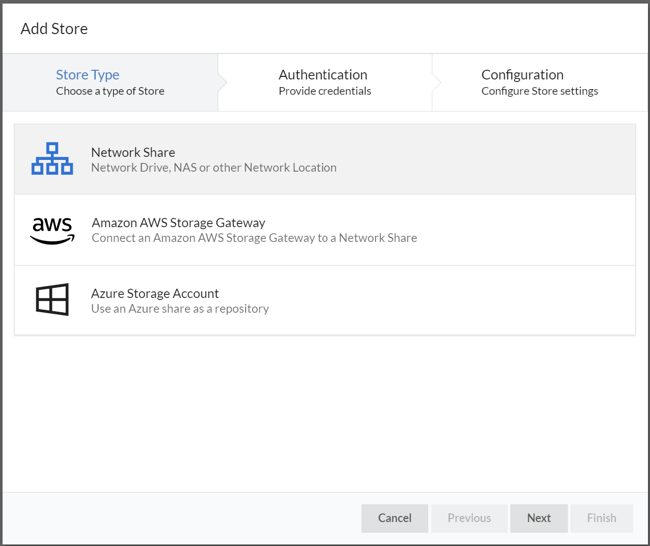The width and height of the screenshot is (650, 546).
Task: Click the Previous button
Action: click(469, 518)
